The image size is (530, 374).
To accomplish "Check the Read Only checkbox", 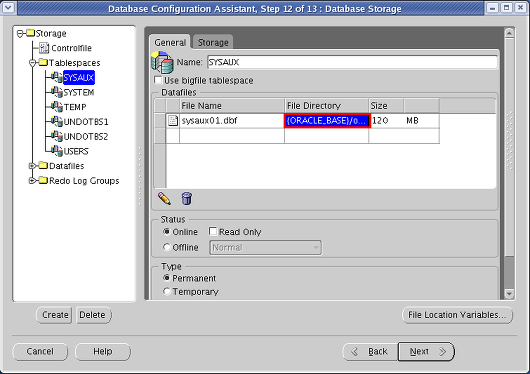I will [213, 231].
